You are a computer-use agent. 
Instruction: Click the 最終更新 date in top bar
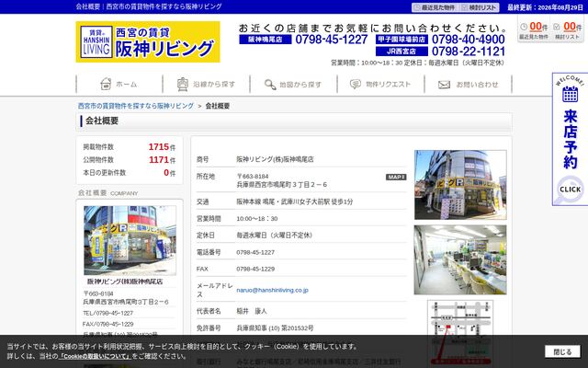pos(545,7)
